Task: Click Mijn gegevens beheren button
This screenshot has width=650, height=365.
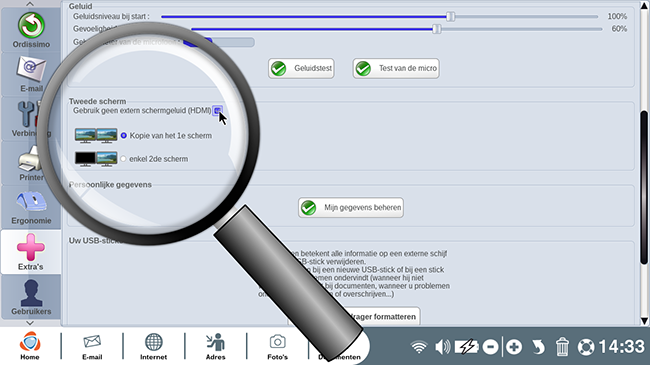Action: [351, 207]
